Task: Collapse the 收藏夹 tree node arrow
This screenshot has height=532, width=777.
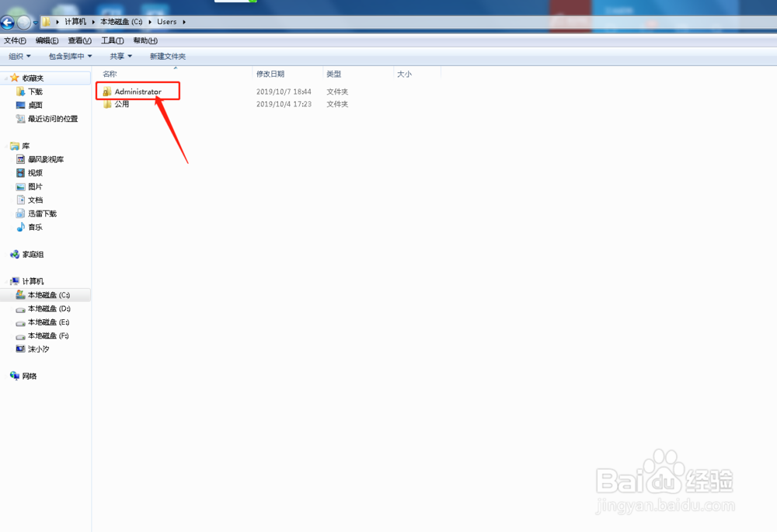Action: (x=5, y=78)
